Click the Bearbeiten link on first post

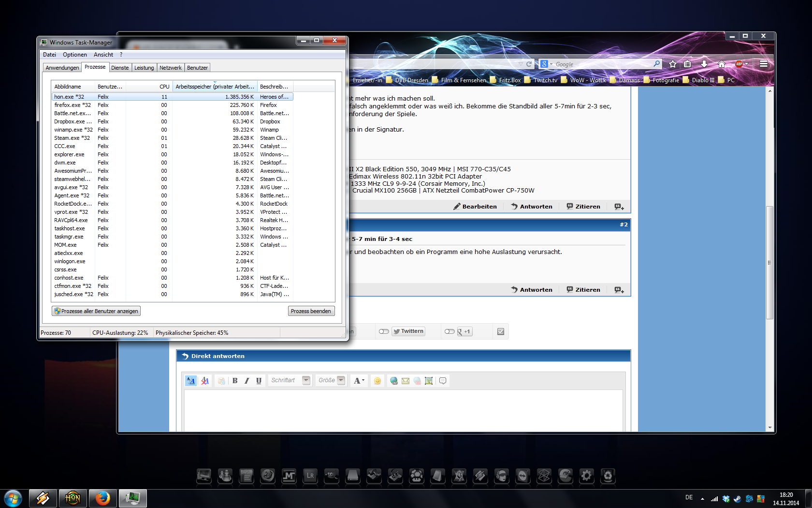475,207
